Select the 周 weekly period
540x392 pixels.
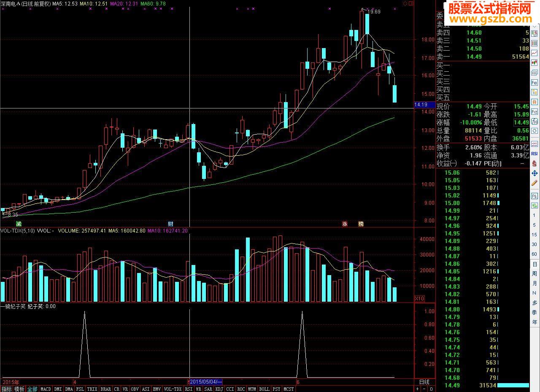pos(534,274)
